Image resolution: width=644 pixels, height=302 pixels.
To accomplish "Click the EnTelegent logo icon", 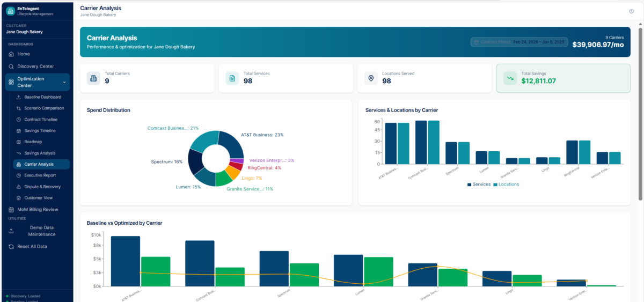I will [11, 11].
